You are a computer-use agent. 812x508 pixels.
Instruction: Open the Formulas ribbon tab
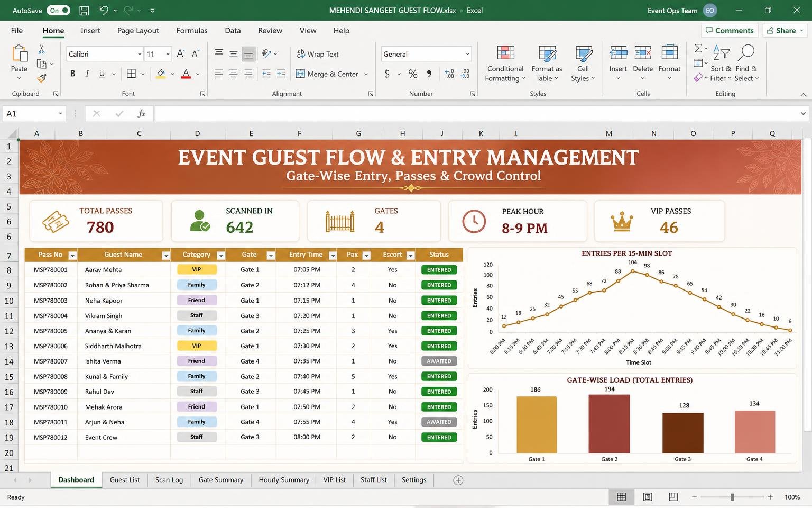point(192,31)
